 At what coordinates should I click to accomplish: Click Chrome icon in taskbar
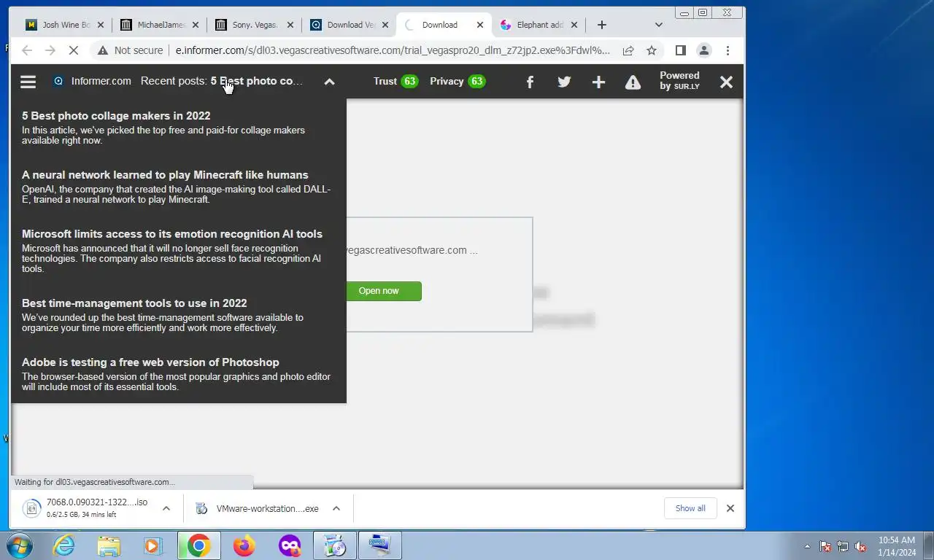[x=198, y=545]
